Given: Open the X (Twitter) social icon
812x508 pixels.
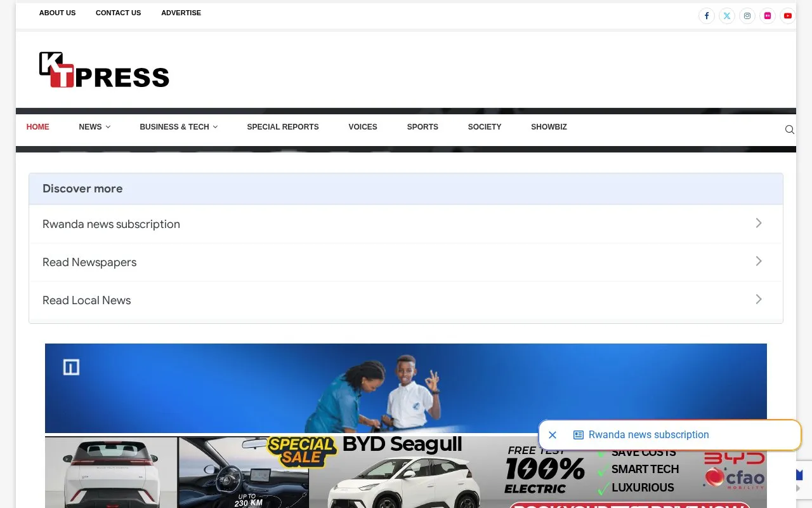Looking at the screenshot, I should pos(727,16).
